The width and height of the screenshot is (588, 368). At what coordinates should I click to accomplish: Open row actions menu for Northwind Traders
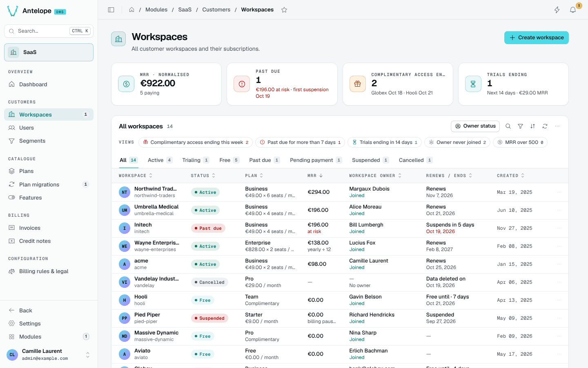pyautogui.click(x=559, y=192)
